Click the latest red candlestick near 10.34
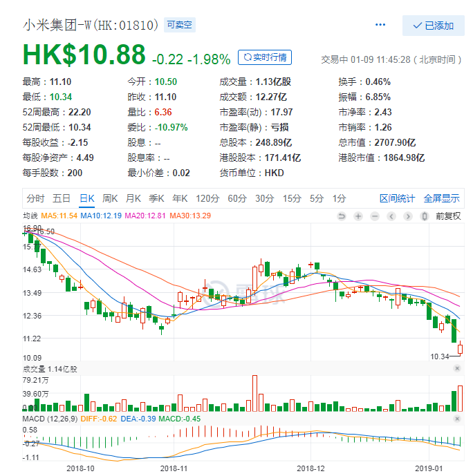The width and height of the screenshot is (473, 476). [x=461, y=348]
